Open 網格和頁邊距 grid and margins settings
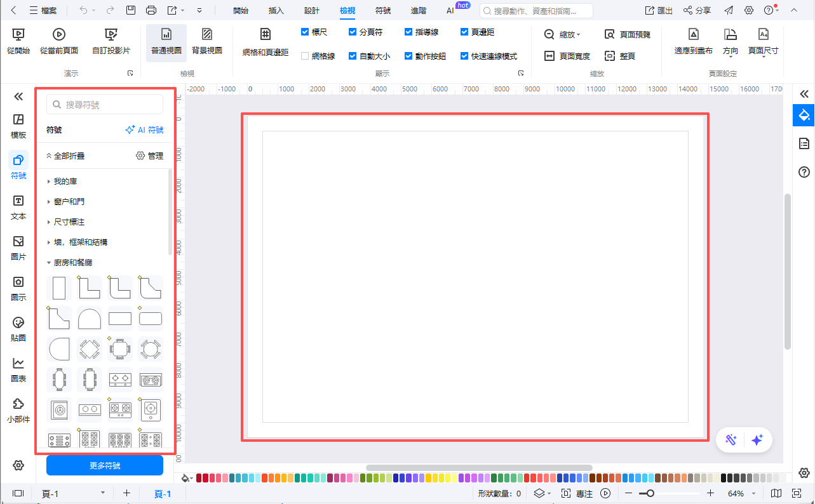The image size is (815, 504). coord(266,41)
